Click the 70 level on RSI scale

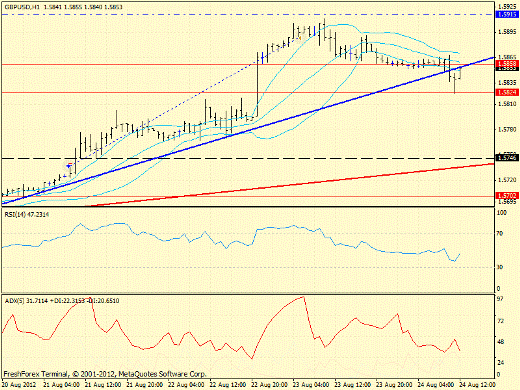[x=500, y=234]
